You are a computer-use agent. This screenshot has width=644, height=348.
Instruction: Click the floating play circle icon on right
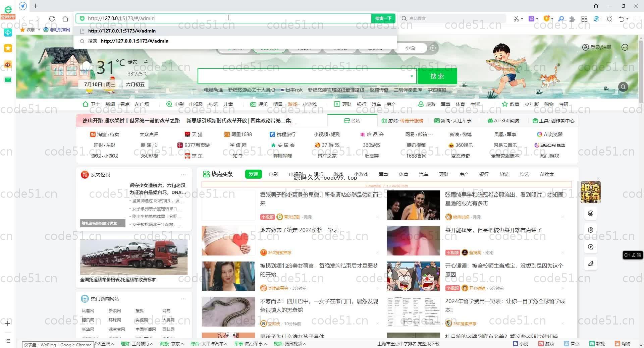point(591,247)
